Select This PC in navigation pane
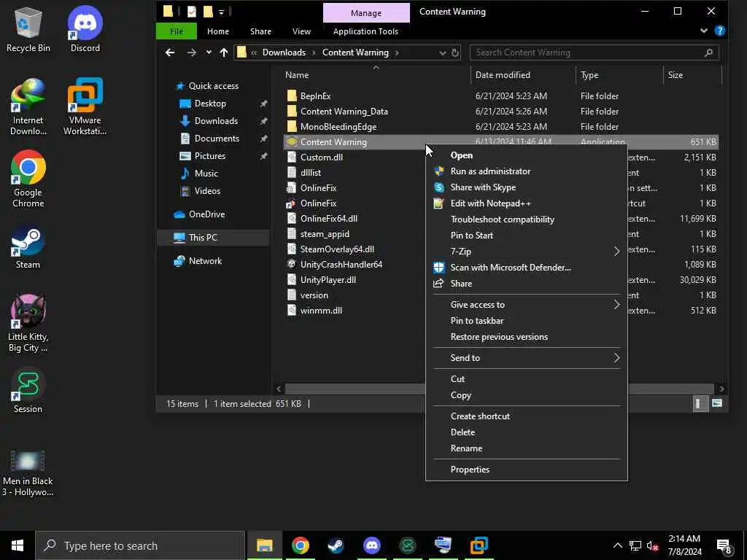 point(203,238)
